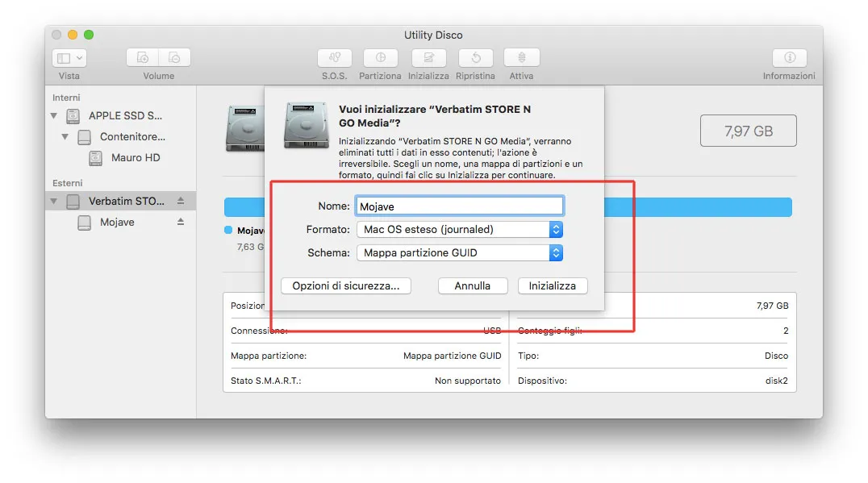The height and width of the screenshot is (483, 868).
Task: Activate the disk via the Attiva icon
Action: click(x=521, y=59)
